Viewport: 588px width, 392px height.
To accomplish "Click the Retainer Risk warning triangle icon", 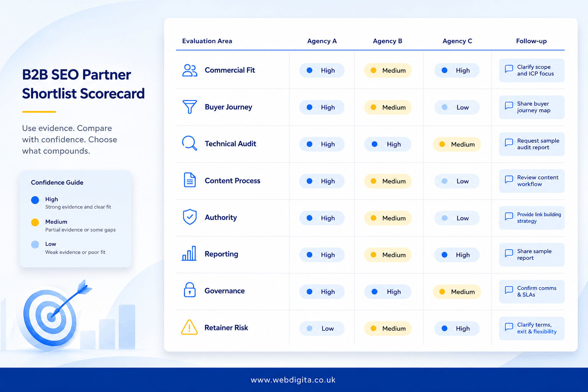I will 189,327.
